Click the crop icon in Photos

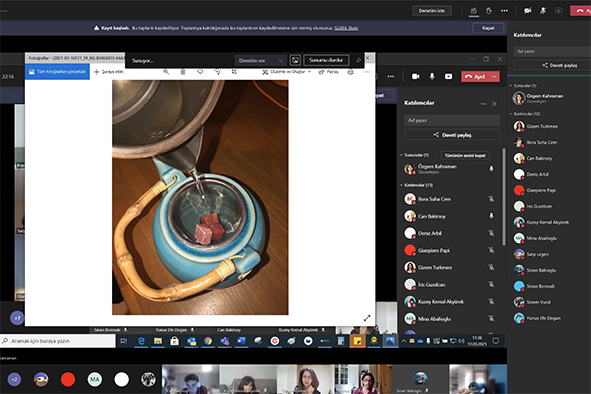pyautogui.click(x=234, y=72)
